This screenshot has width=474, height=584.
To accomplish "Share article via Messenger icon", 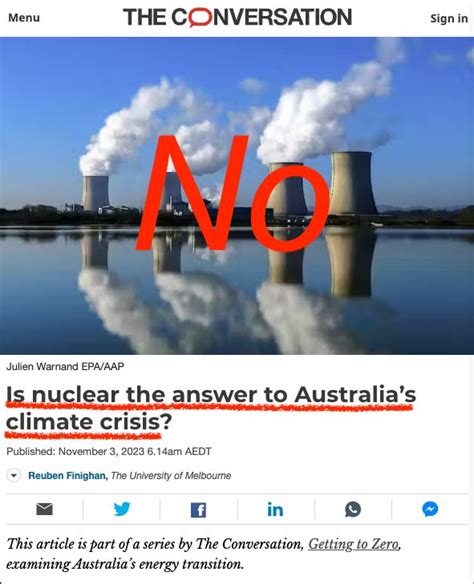I will point(430,509).
